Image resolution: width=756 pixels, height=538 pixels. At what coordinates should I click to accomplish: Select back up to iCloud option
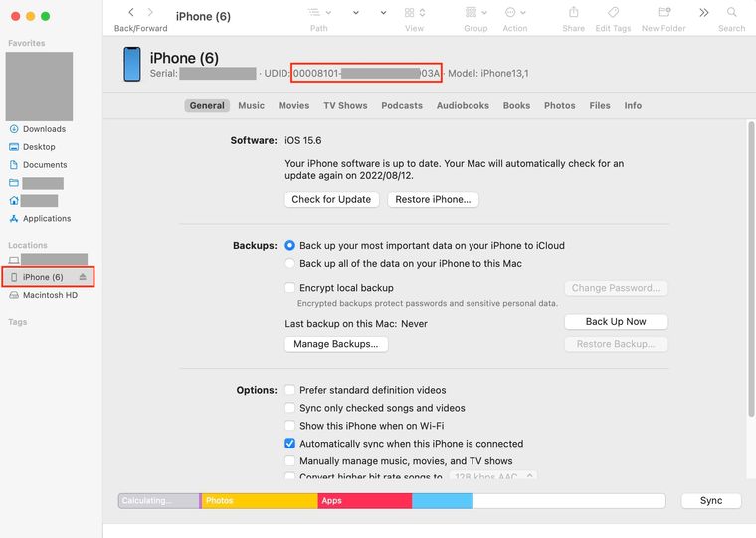click(289, 245)
